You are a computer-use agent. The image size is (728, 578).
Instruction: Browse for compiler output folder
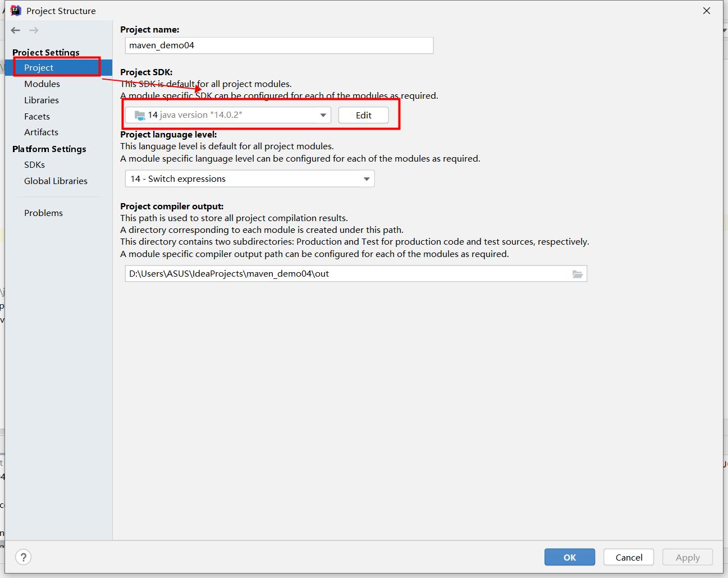click(x=578, y=274)
